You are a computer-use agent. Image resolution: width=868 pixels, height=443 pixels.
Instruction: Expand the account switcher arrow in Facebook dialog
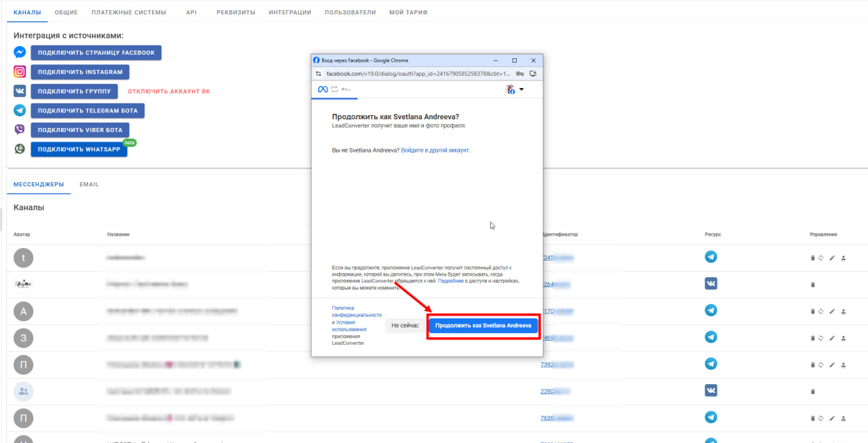click(x=521, y=89)
